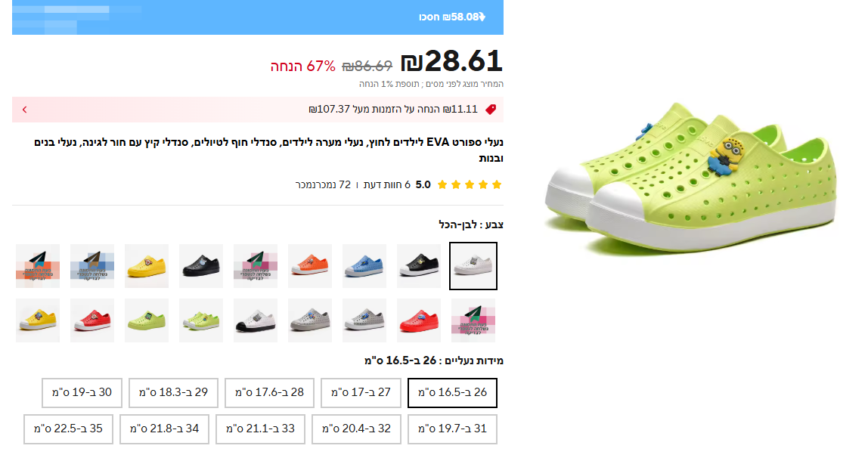Pick the all-black shoe thumbnail
The image size is (868, 458).
click(201, 265)
